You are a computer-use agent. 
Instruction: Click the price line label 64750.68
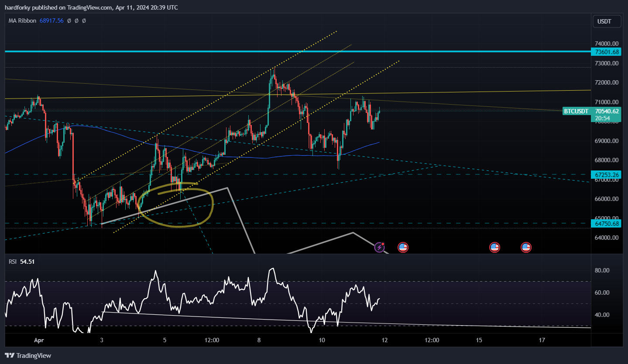[x=607, y=224]
